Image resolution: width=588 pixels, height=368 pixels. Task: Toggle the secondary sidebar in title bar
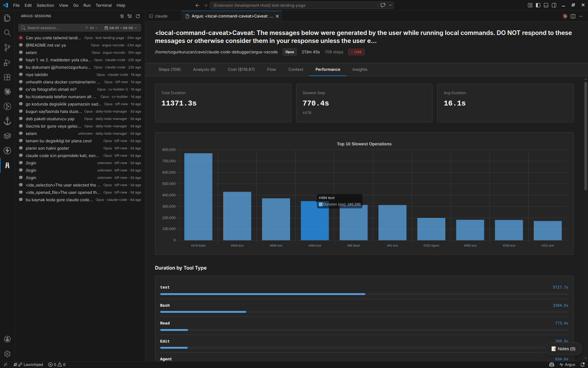pyautogui.click(x=554, y=5)
